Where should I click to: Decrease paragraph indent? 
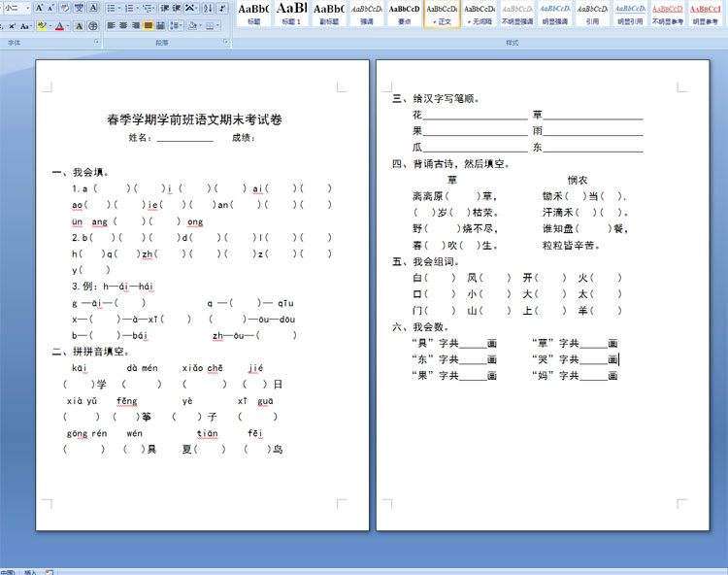click(x=165, y=8)
